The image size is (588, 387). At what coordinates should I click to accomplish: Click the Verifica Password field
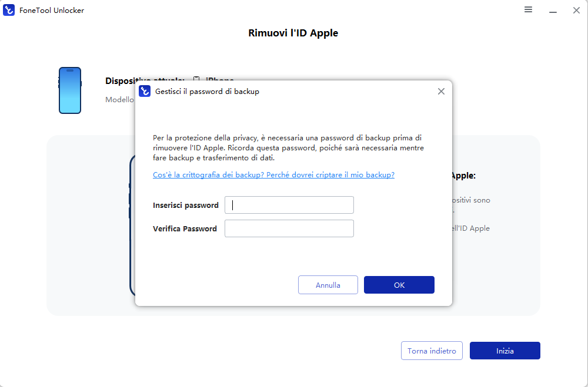pyautogui.click(x=289, y=228)
